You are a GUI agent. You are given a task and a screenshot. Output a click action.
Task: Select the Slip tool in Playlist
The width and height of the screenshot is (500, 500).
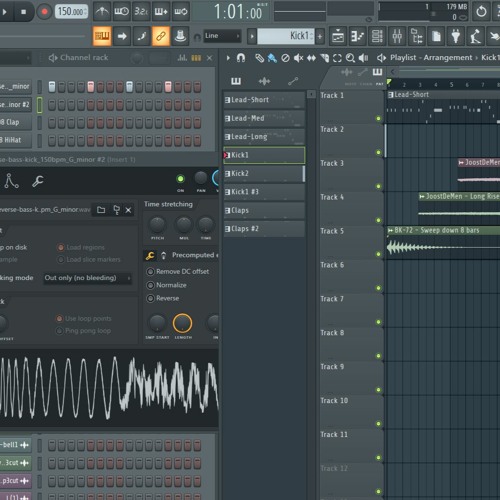311,58
